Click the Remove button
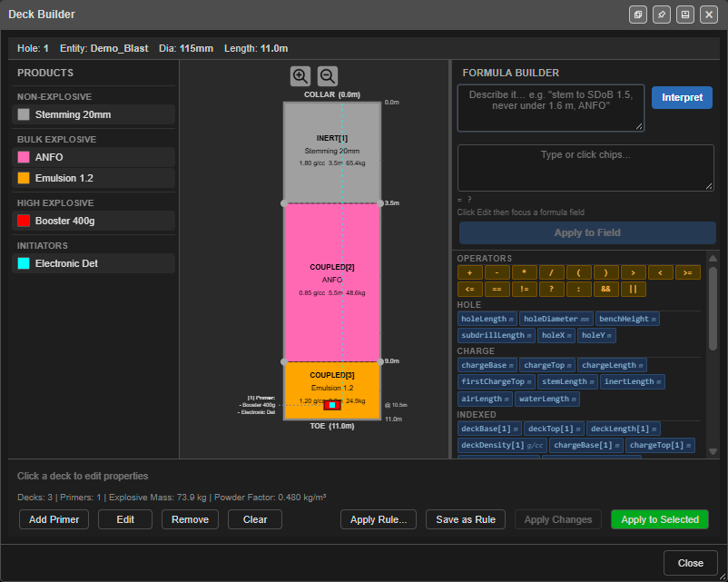728x582 pixels. [x=190, y=519]
